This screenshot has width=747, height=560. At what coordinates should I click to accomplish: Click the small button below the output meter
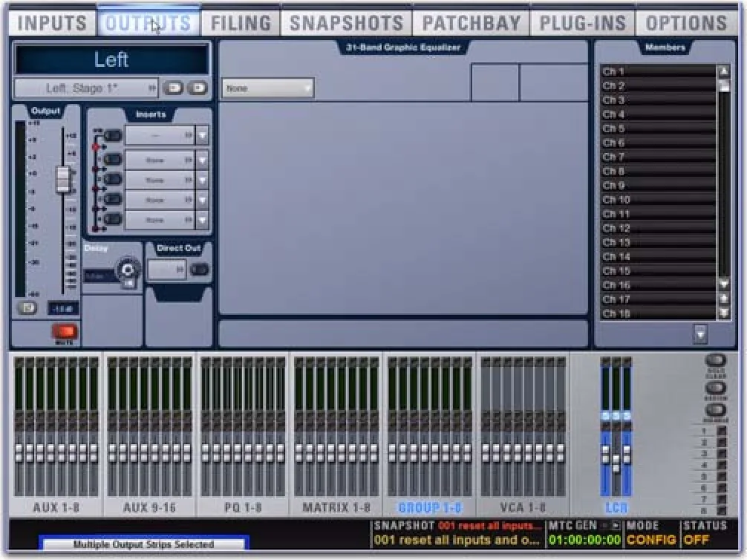[x=27, y=308]
